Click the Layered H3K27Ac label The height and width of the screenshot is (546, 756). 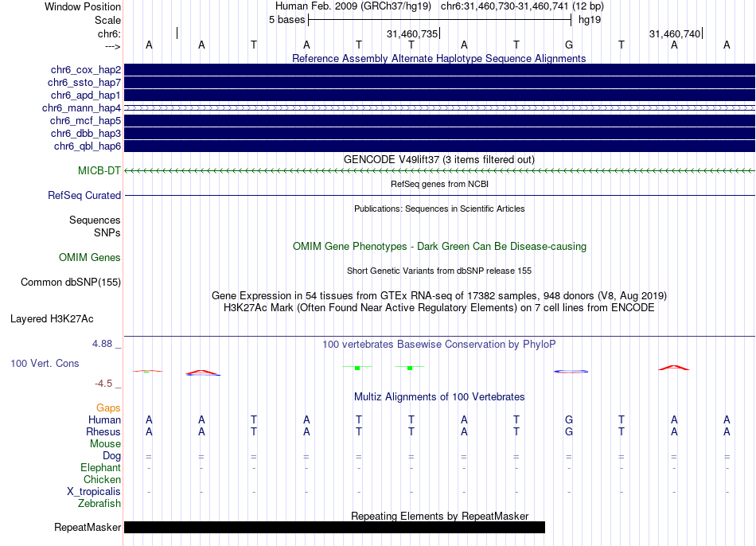tap(52, 319)
